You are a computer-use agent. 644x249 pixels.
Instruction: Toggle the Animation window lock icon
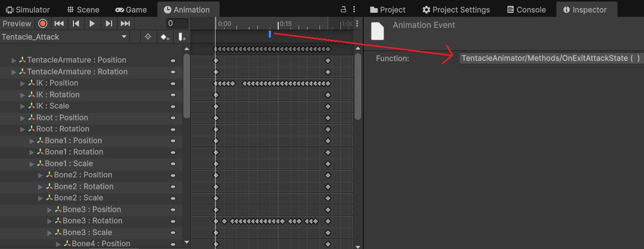(x=343, y=10)
